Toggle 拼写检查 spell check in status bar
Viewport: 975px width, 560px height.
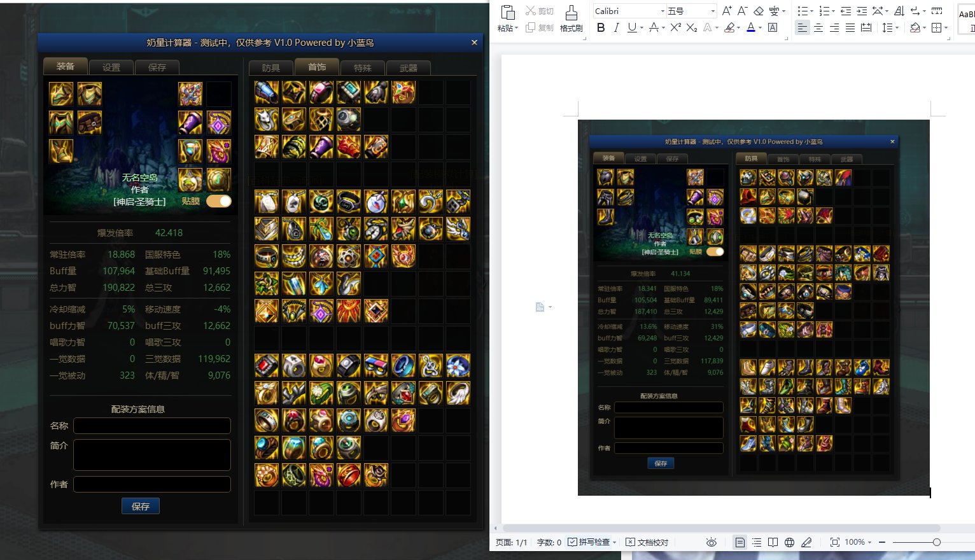point(589,542)
